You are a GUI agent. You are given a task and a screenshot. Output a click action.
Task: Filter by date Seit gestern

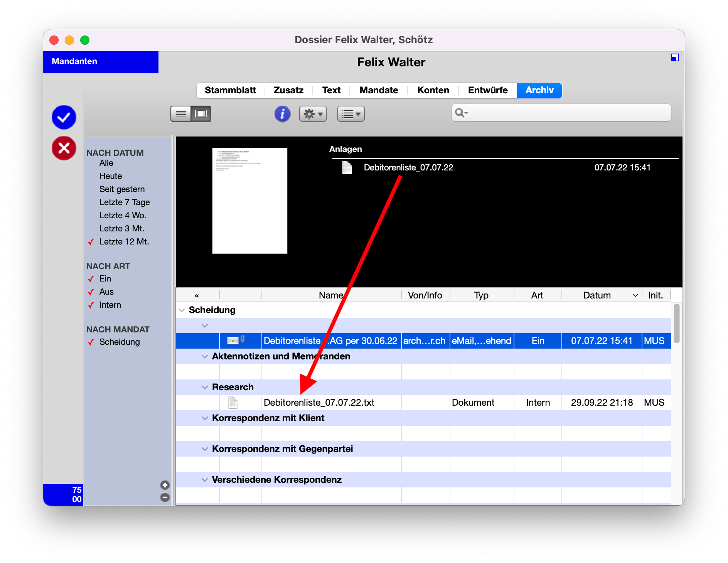click(x=122, y=189)
